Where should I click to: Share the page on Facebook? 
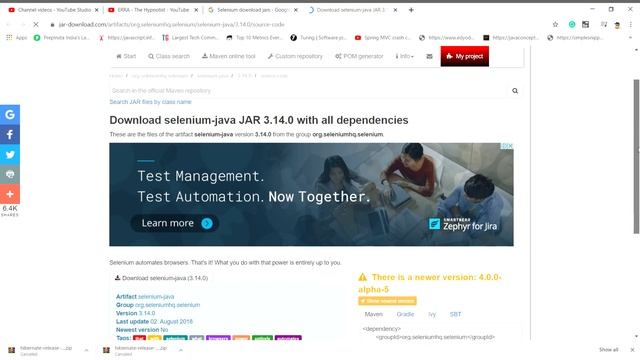pos(10,134)
